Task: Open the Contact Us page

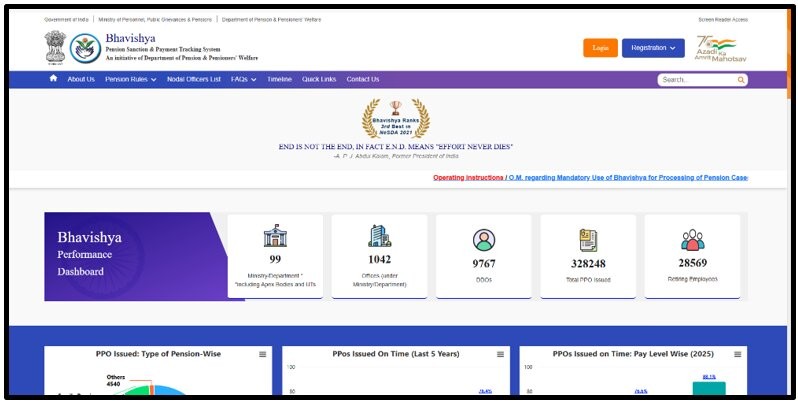Action: [363, 79]
